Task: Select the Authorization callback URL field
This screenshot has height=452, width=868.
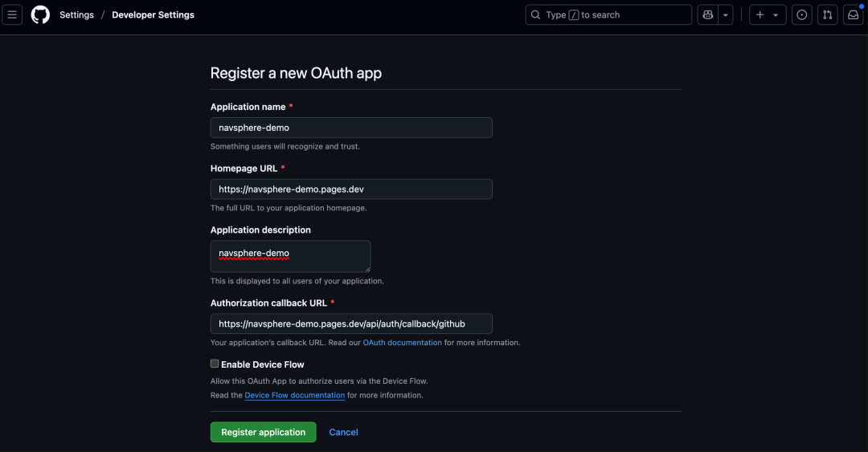Action: (351, 324)
